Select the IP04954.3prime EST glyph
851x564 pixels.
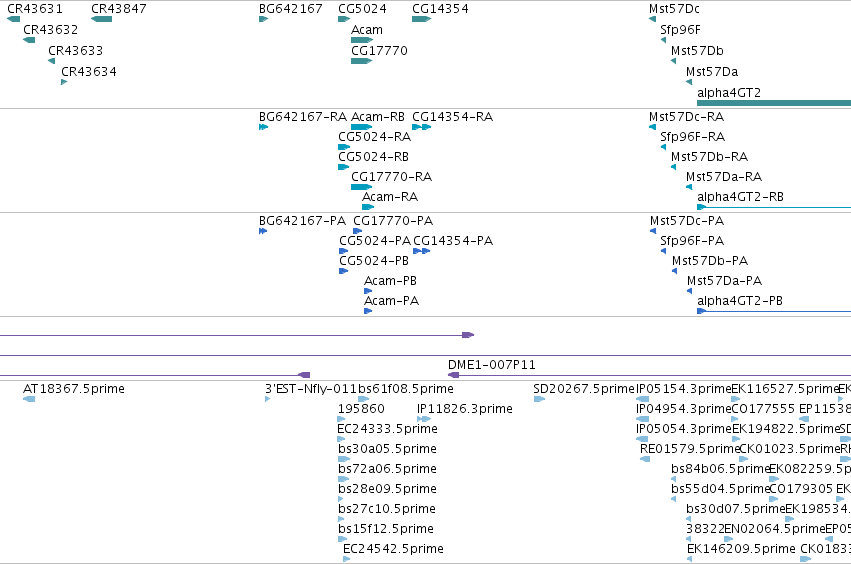(x=643, y=419)
